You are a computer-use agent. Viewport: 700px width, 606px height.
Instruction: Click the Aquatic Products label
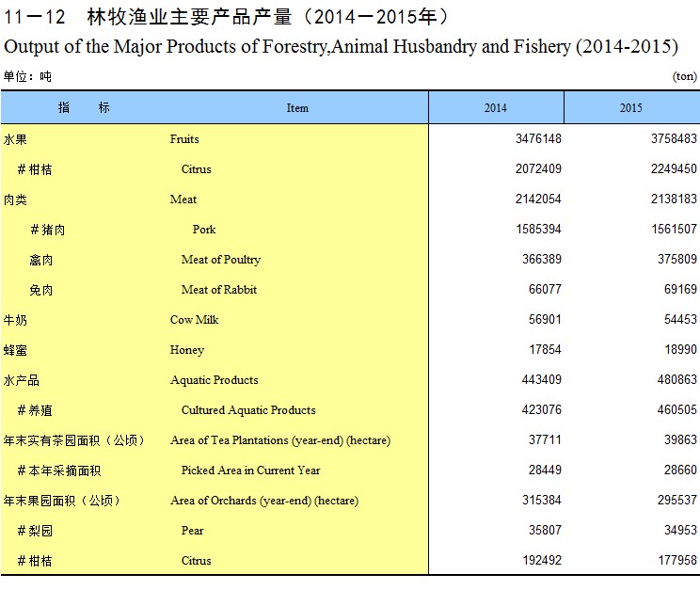pos(214,380)
